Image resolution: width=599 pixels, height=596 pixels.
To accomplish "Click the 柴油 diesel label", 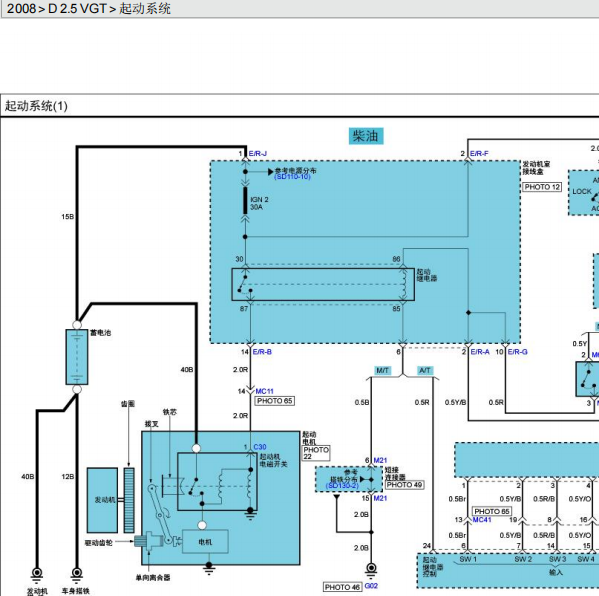I will [366, 136].
